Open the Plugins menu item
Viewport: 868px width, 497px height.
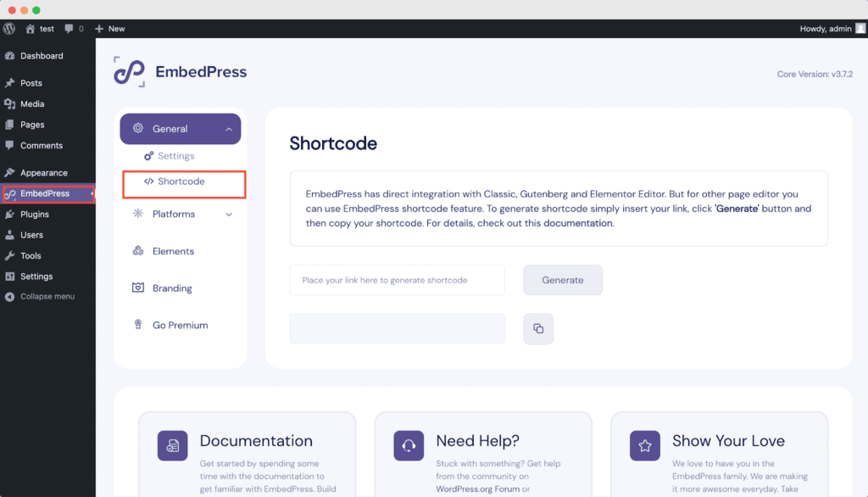click(x=36, y=214)
